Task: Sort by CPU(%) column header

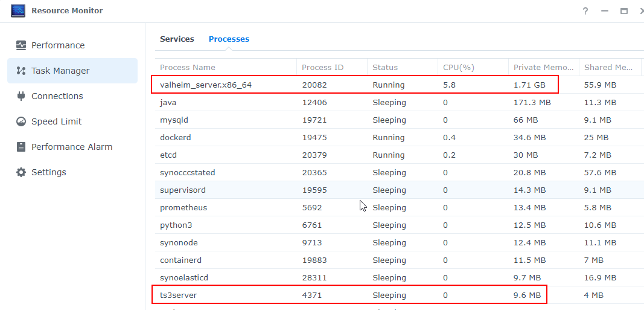Action: (x=473, y=68)
